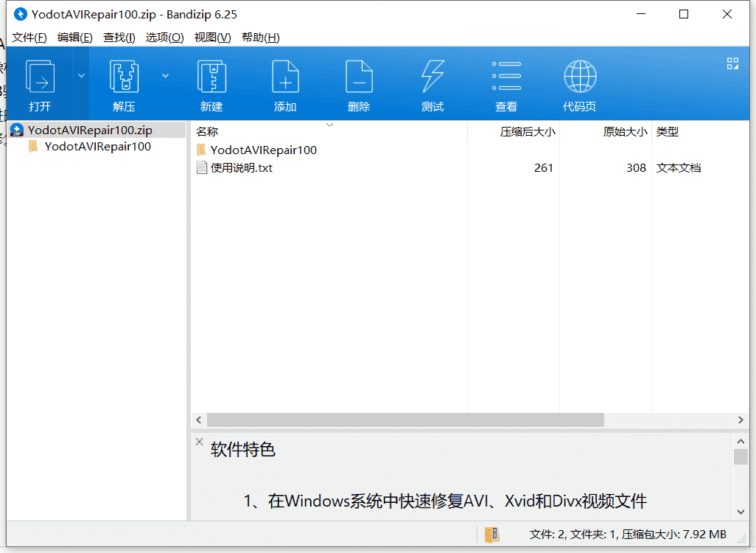Click the horizontal scrollbar thumb
756x553 pixels.
405,420
